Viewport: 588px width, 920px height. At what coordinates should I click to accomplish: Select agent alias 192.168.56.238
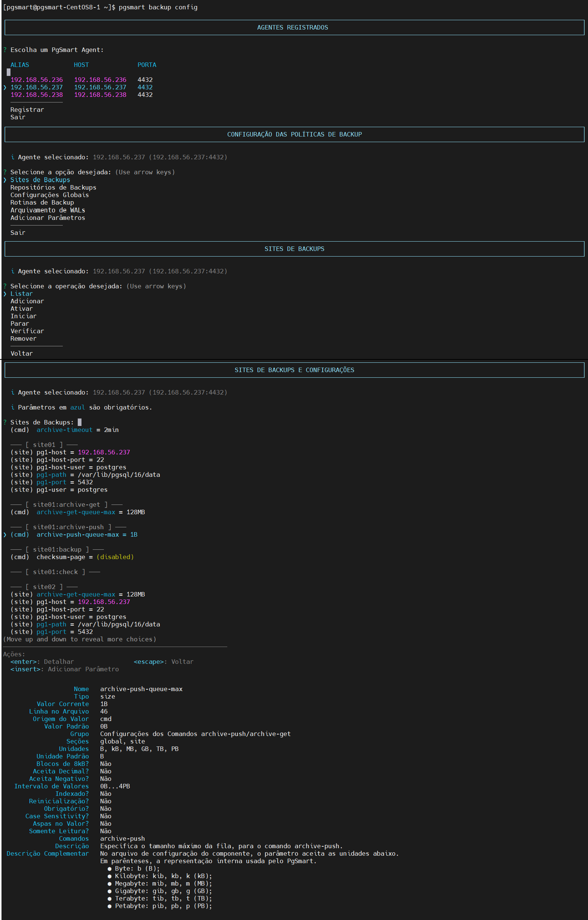[37, 95]
